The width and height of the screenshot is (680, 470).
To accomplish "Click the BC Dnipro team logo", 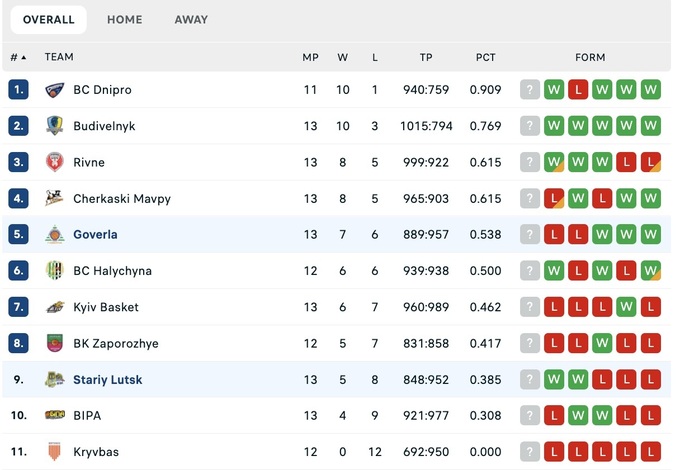I will (x=55, y=90).
